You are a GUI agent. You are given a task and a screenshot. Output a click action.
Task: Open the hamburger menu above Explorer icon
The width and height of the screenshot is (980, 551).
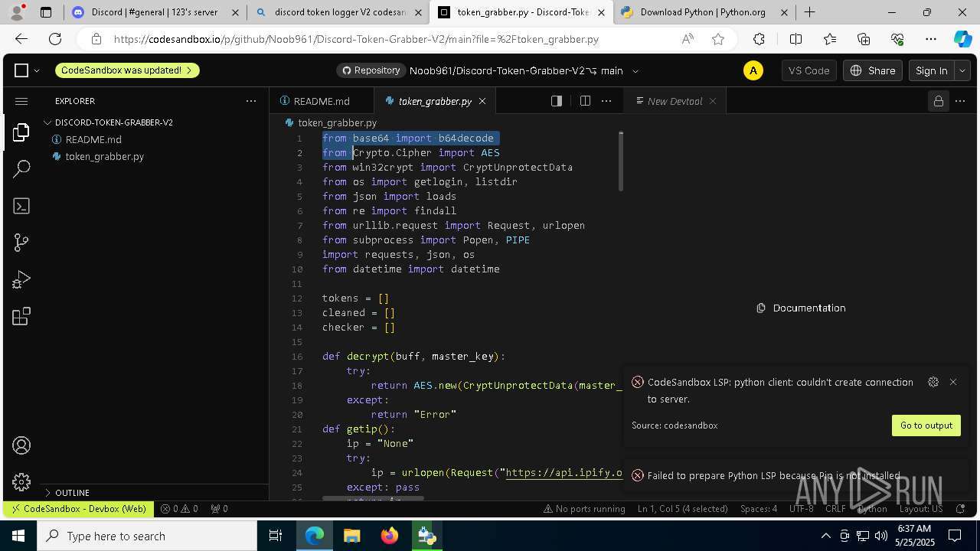click(x=21, y=101)
